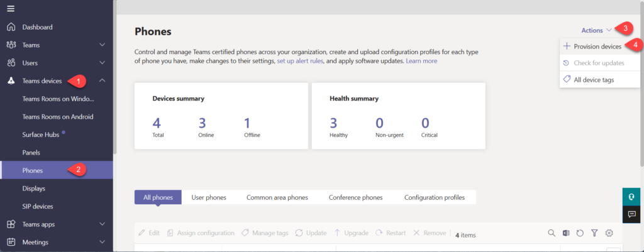The height and width of the screenshot is (252, 644).
Task: Click the Healthy count 3
Action: 335,123
